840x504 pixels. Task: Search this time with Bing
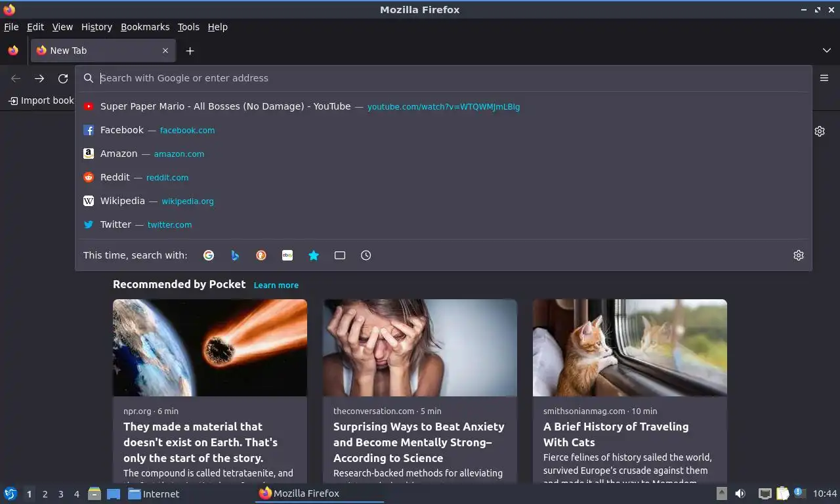point(235,255)
